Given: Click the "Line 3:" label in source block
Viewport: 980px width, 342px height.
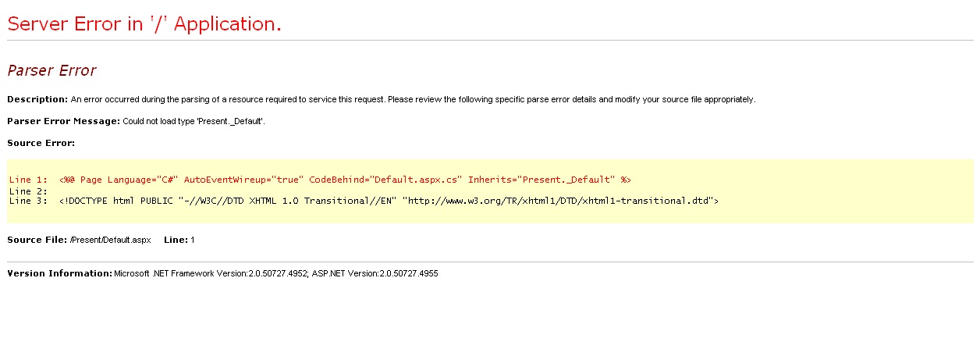Looking at the screenshot, I should tap(28, 201).
